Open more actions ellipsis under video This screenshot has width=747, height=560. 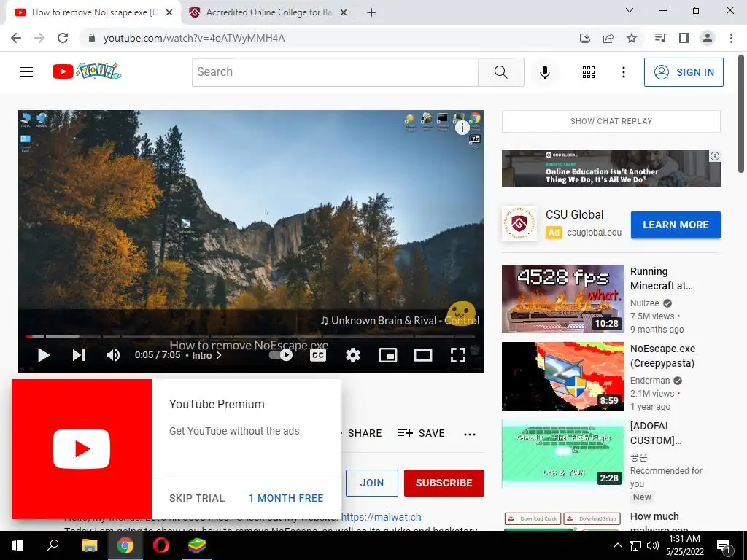point(470,434)
